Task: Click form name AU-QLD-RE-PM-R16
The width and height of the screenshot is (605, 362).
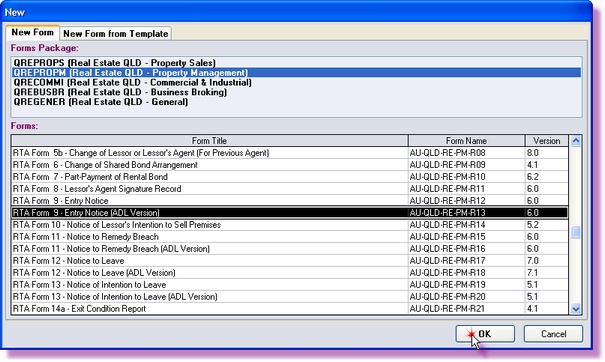Action: click(x=447, y=249)
